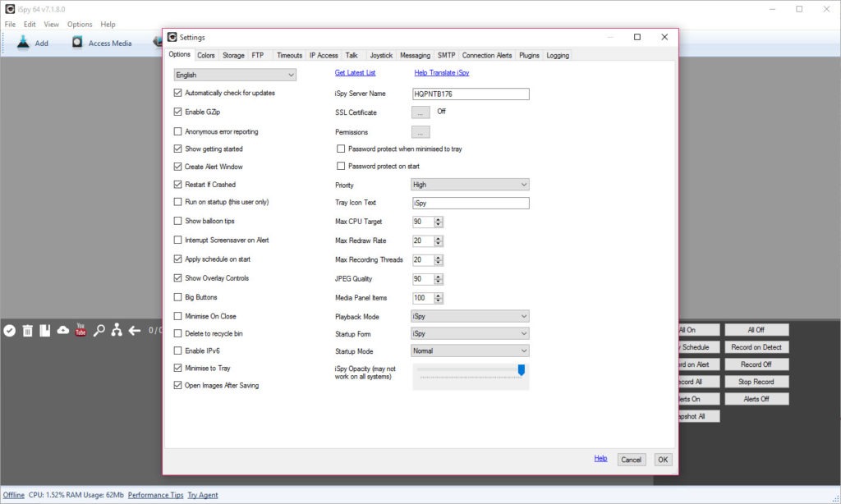The width and height of the screenshot is (841, 504).
Task: Click the trash delete icon in media panel
Action: coord(27,330)
